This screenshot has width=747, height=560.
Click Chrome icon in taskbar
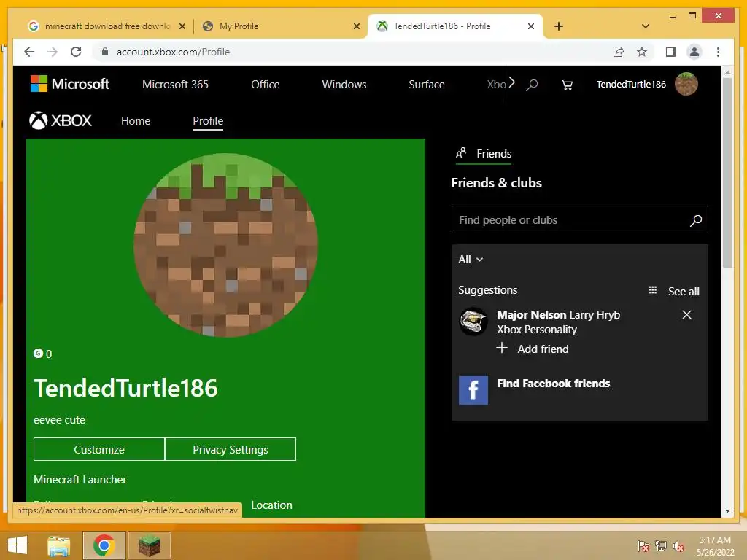point(104,545)
